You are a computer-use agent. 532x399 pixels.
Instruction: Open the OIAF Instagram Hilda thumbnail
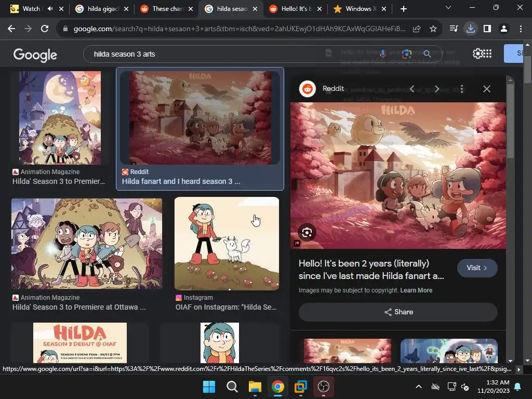tap(227, 244)
